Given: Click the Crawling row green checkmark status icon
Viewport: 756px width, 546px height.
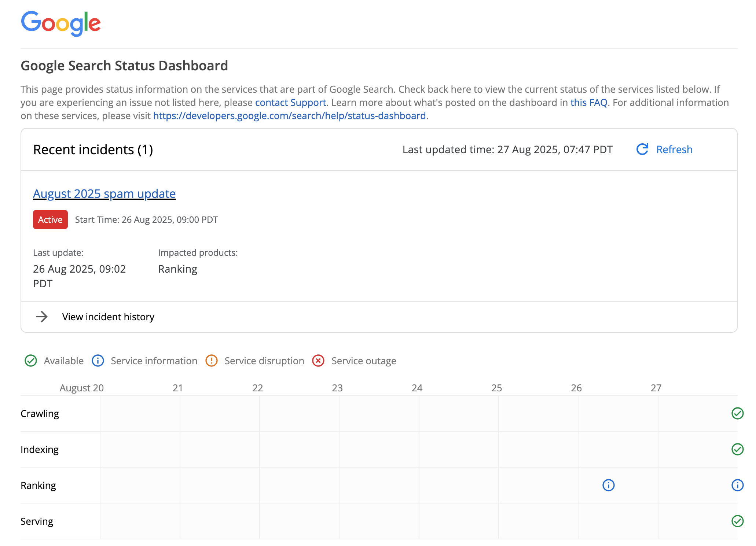Looking at the screenshot, I should click(737, 413).
